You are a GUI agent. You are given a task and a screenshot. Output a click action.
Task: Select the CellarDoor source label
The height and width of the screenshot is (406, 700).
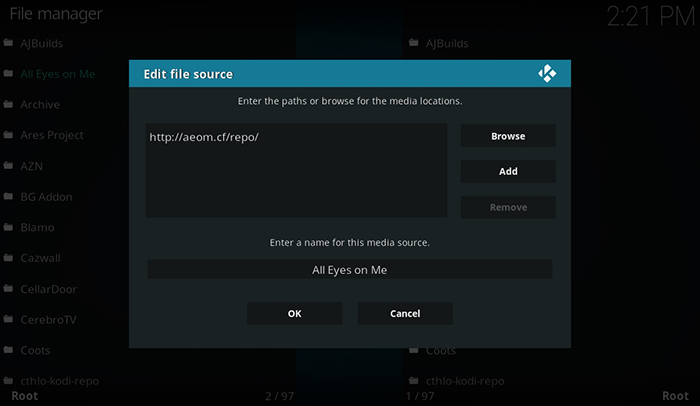[48, 289]
